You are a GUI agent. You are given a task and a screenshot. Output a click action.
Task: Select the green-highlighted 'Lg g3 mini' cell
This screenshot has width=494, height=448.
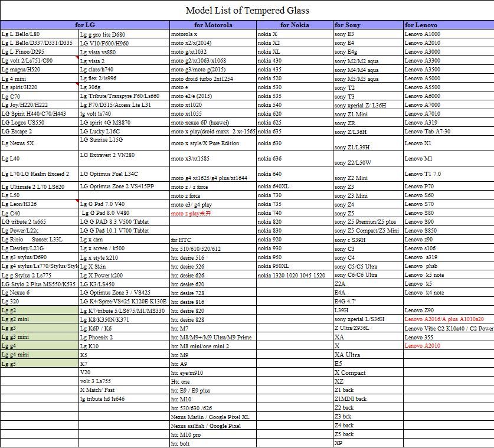coord(40,337)
